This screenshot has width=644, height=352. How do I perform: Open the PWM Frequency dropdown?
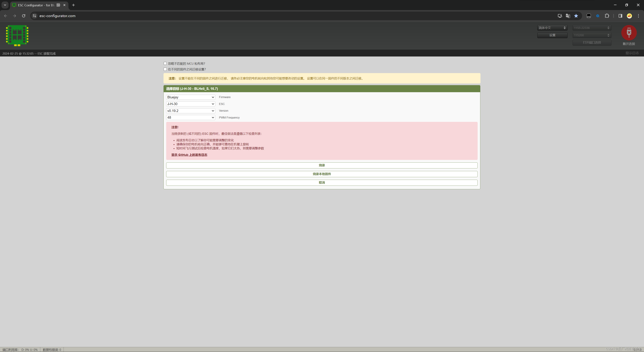[x=191, y=117]
